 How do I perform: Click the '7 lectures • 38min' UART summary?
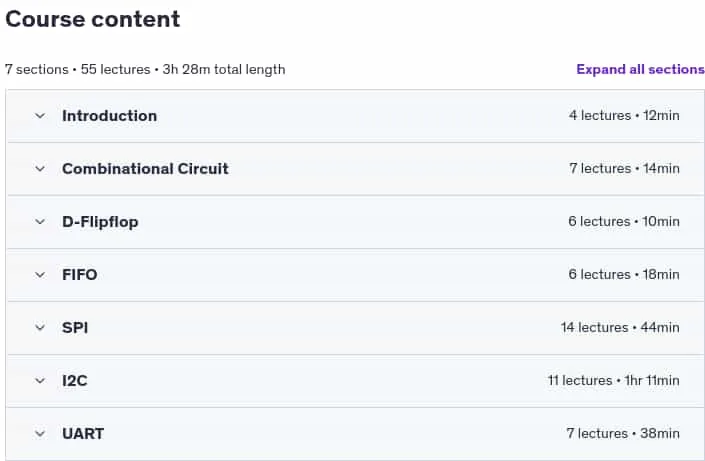click(x=623, y=434)
